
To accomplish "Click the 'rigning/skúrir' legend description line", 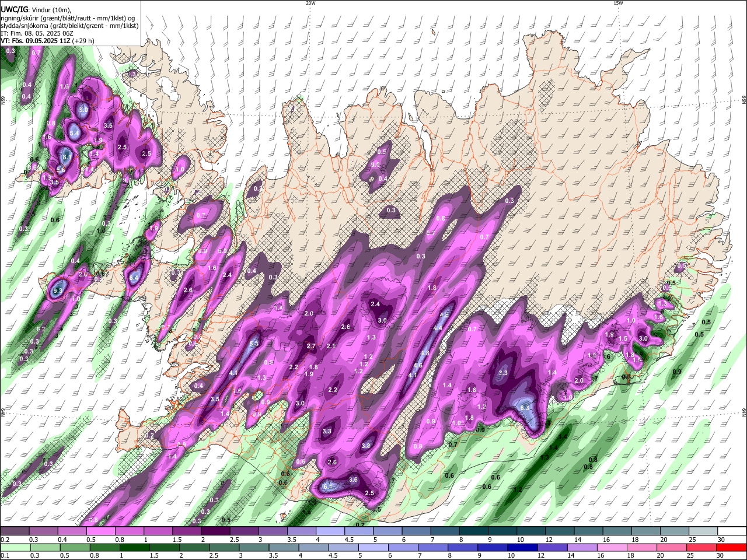I will 68,18.
